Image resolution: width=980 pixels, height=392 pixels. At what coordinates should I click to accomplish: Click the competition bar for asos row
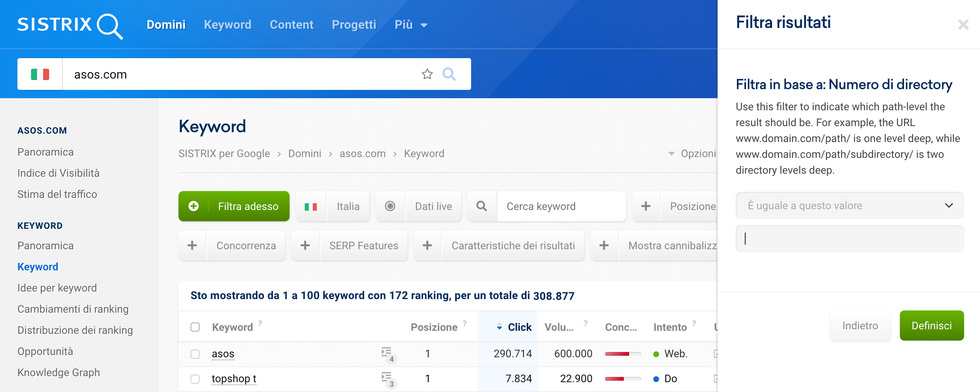coord(623,354)
